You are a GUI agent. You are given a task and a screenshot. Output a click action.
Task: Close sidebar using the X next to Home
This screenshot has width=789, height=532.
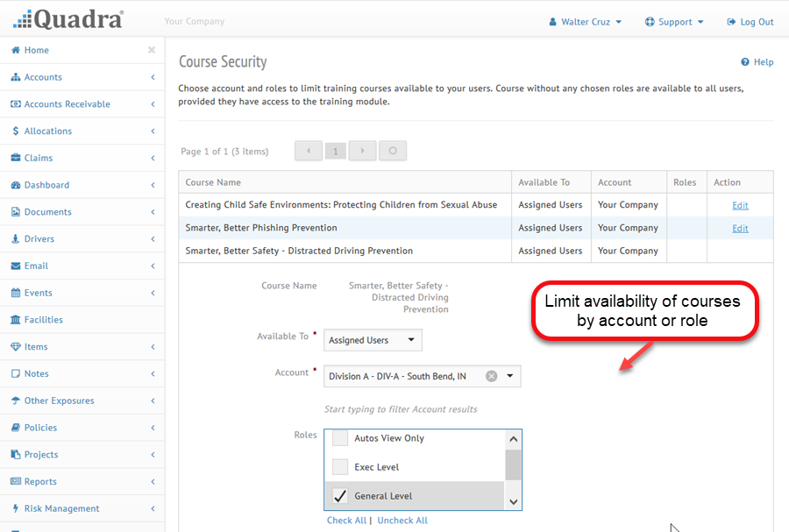click(152, 51)
